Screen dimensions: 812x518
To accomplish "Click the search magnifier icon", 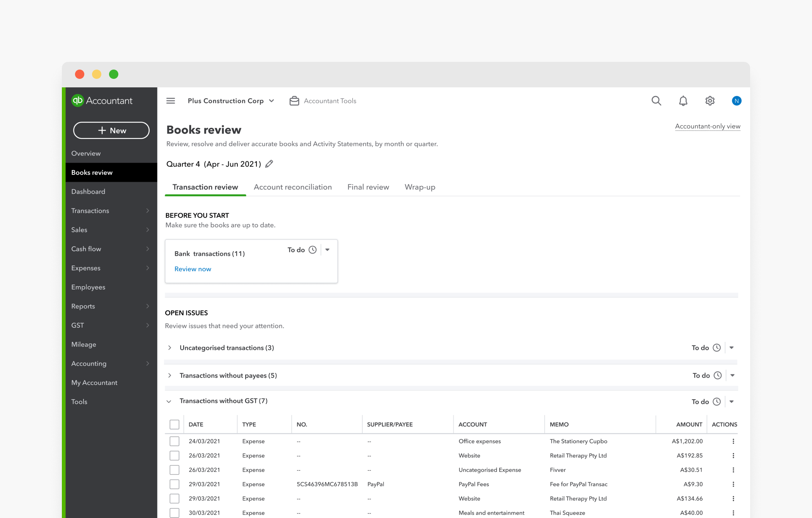I will click(656, 101).
